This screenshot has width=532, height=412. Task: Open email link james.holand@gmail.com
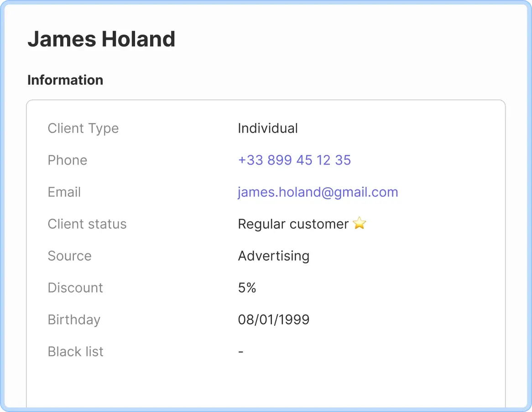pos(318,192)
